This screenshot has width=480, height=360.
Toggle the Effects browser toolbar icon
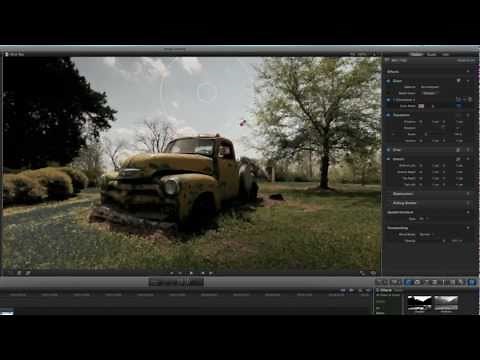[x=408, y=282]
